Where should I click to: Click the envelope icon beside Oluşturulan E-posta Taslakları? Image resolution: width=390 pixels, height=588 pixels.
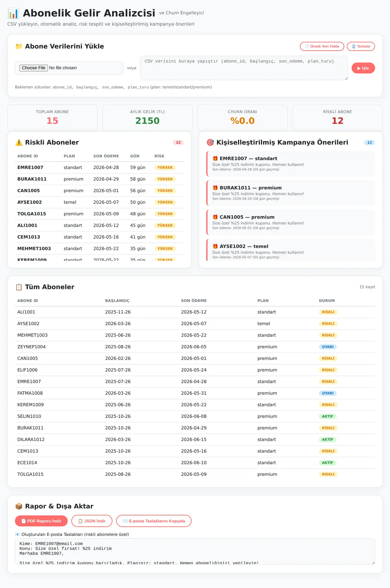18,534
